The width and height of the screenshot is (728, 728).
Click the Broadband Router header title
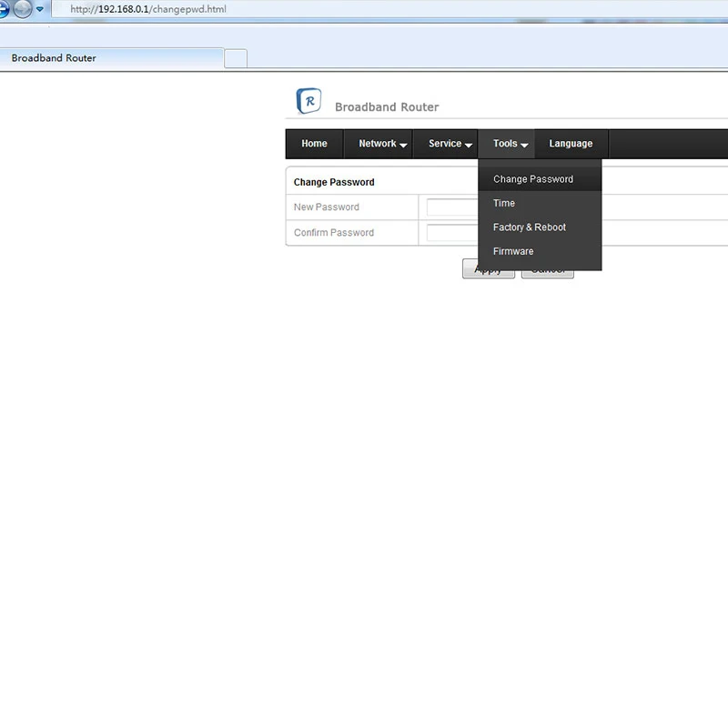pos(387,107)
